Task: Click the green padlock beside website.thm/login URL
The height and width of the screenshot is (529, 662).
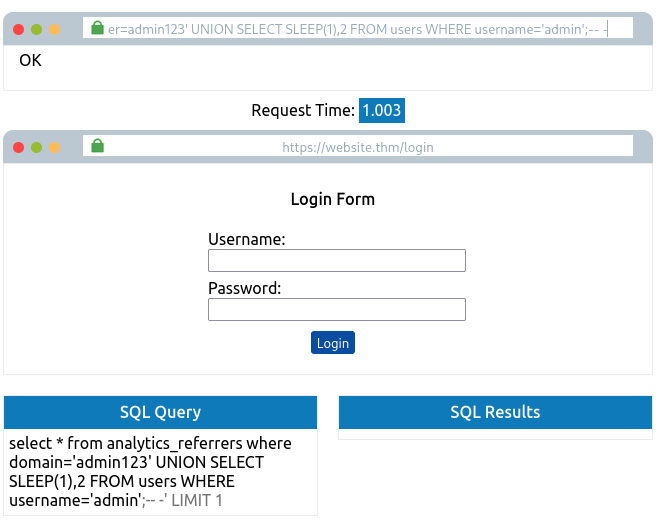Action: [98, 146]
